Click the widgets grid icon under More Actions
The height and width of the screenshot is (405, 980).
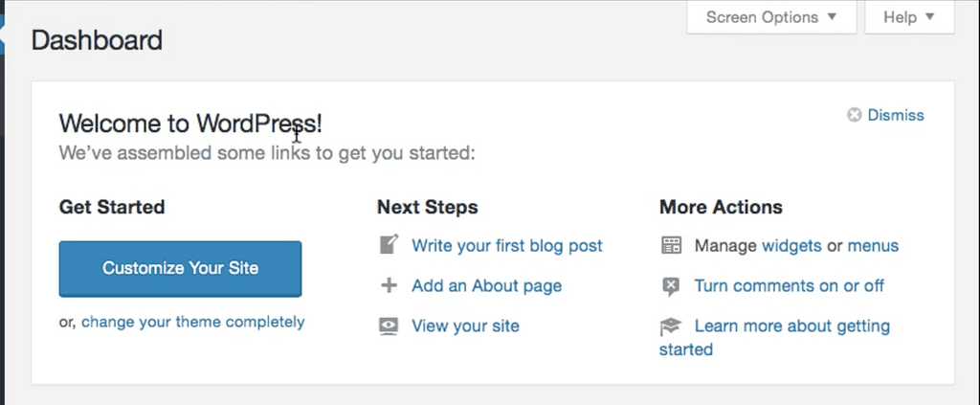[671, 245]
